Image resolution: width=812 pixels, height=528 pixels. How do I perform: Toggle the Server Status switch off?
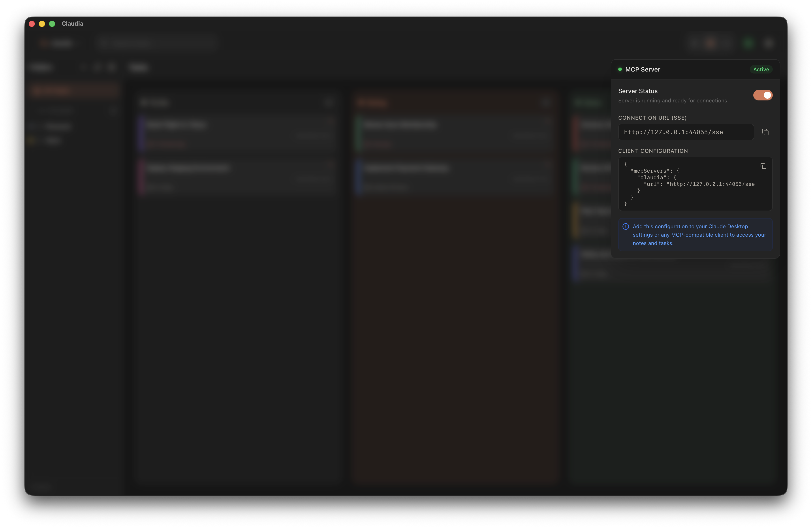763,95
